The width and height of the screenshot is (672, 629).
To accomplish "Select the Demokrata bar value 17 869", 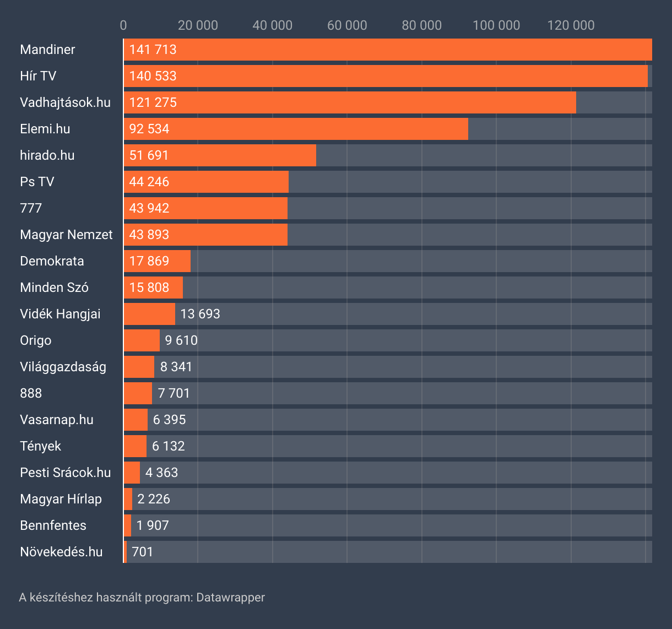I will (x=149, y=261).
